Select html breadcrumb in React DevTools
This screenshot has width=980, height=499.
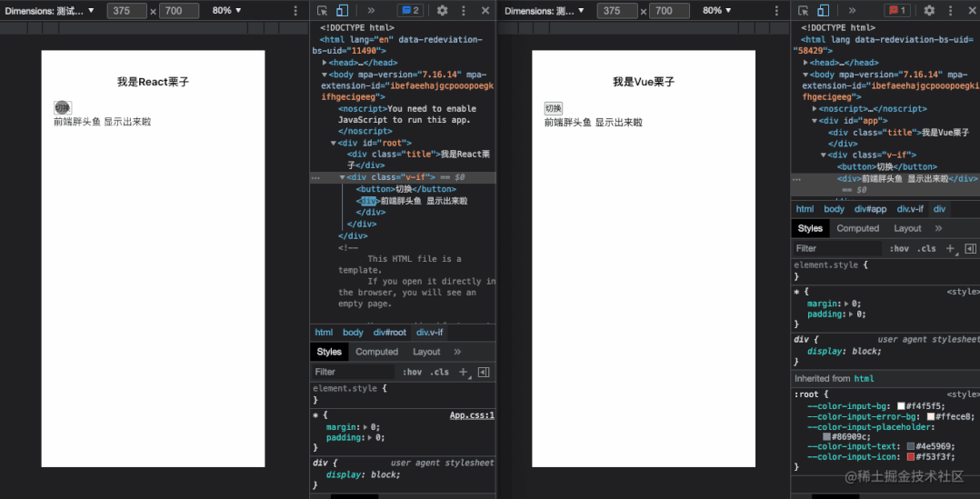click(x=324, y=333)
